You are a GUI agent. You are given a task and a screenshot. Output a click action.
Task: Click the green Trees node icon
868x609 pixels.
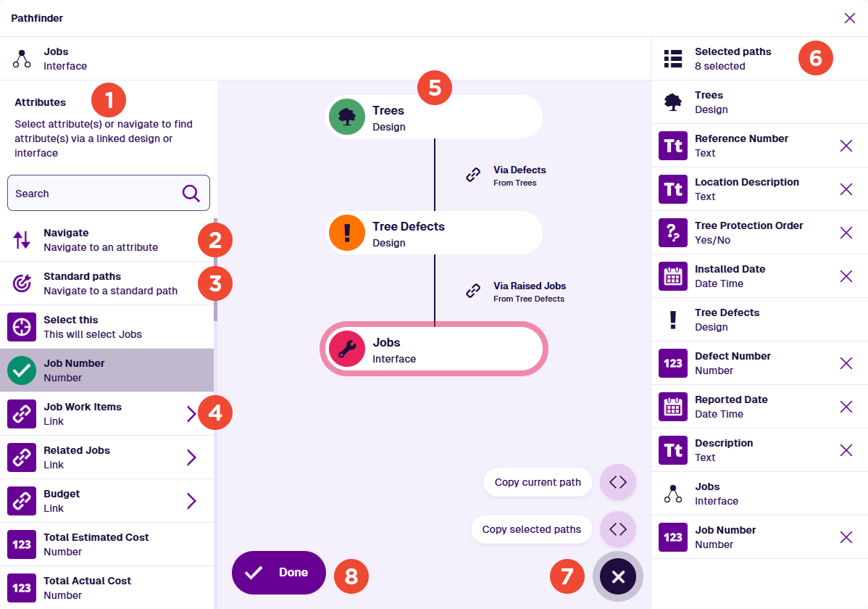point(347,117)
